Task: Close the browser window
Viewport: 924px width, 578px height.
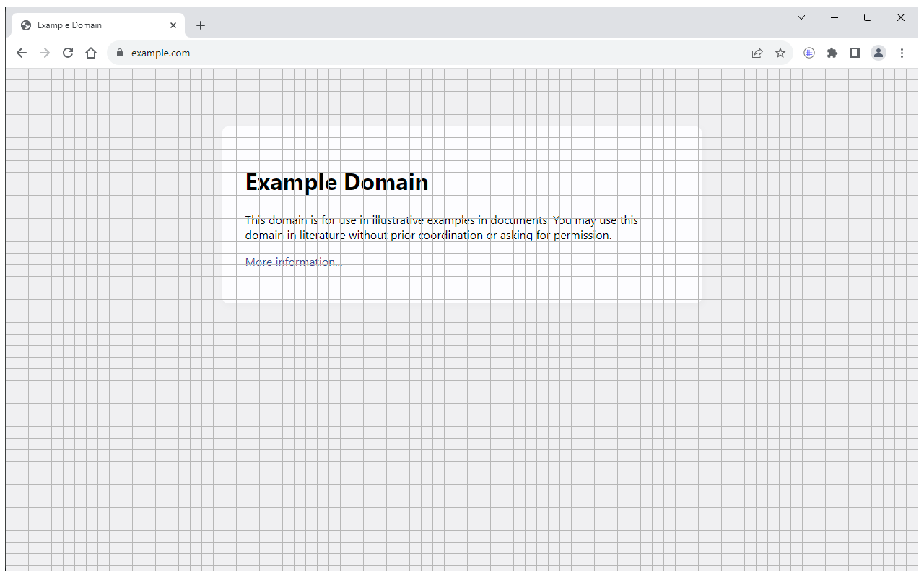Action: tap(901, 17)
